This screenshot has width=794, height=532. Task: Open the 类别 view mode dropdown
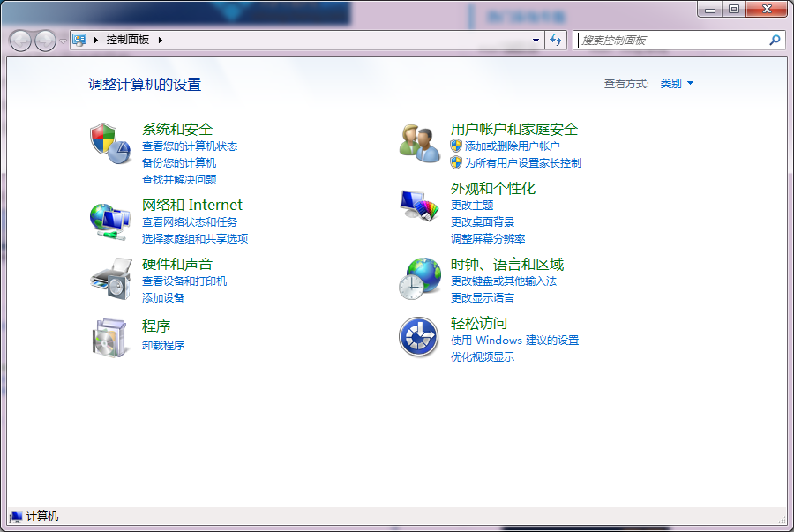(x=674, y=83)
